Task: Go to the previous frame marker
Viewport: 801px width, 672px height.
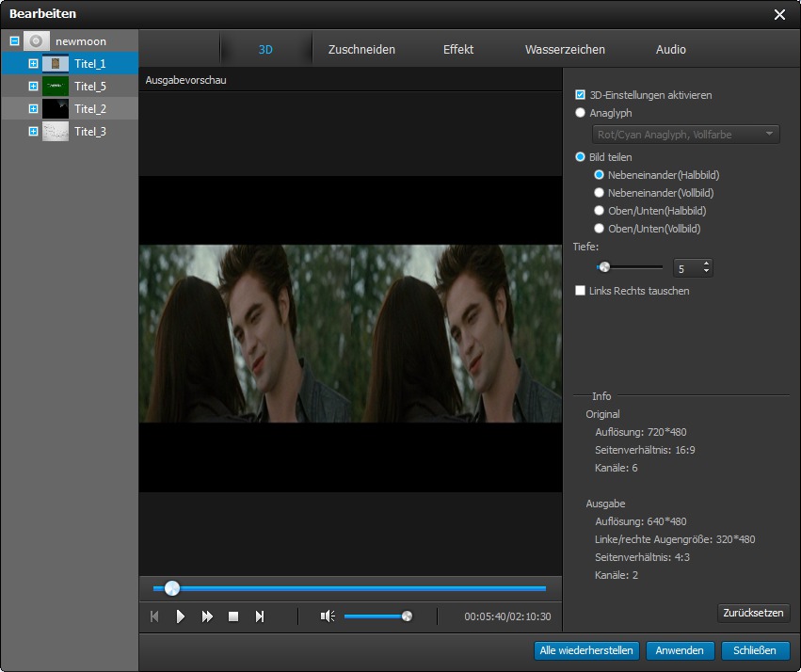Action: (x=154, y=616)
